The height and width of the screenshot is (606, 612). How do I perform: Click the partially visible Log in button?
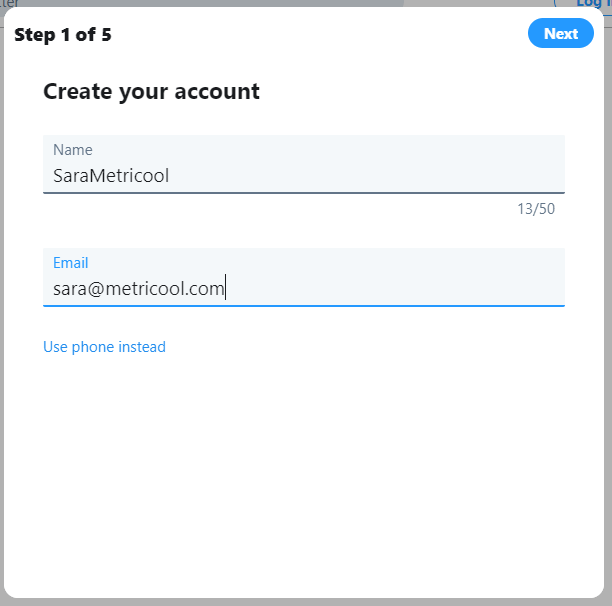tap(588, 4)
